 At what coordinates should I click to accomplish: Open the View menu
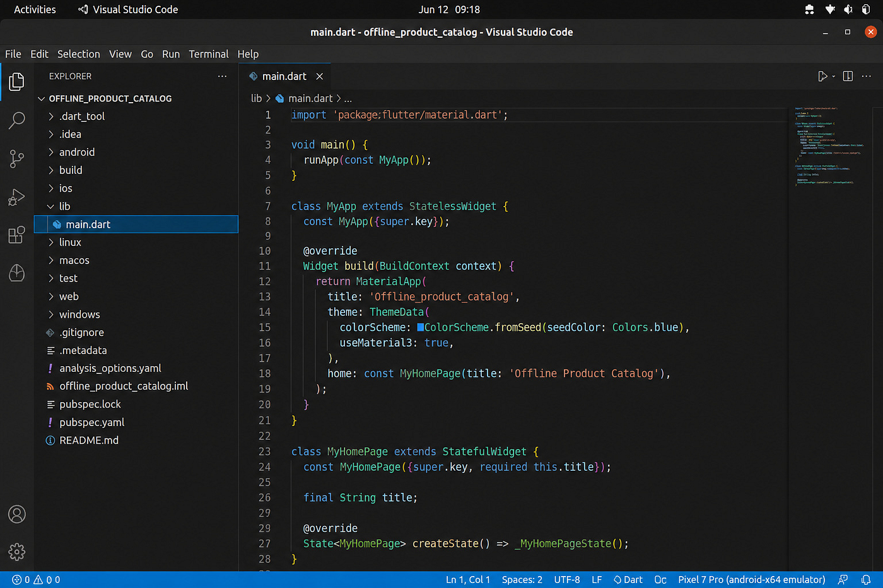point(120,54)
